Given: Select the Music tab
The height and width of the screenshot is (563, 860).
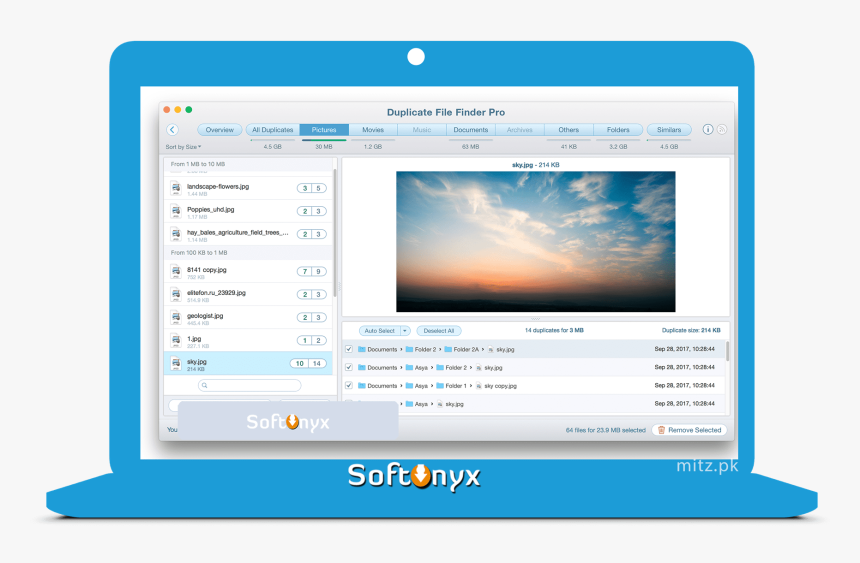Looking at the screenshot, I should click(422, 130).
